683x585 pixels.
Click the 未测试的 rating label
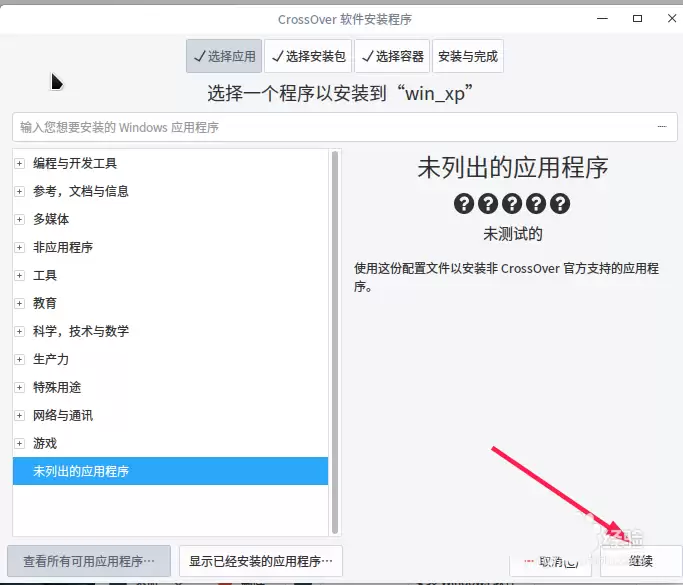(x=513, y=234)
